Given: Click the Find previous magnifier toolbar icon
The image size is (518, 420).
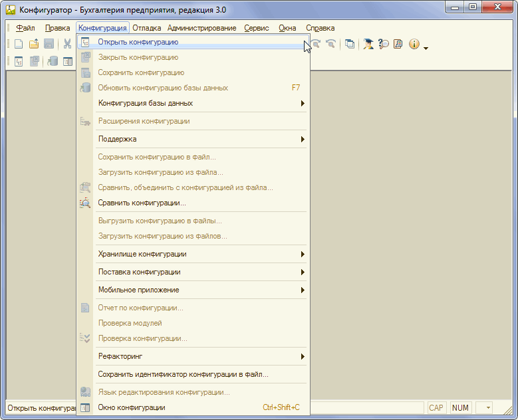Looking at the screenshot, I should 330,44.
